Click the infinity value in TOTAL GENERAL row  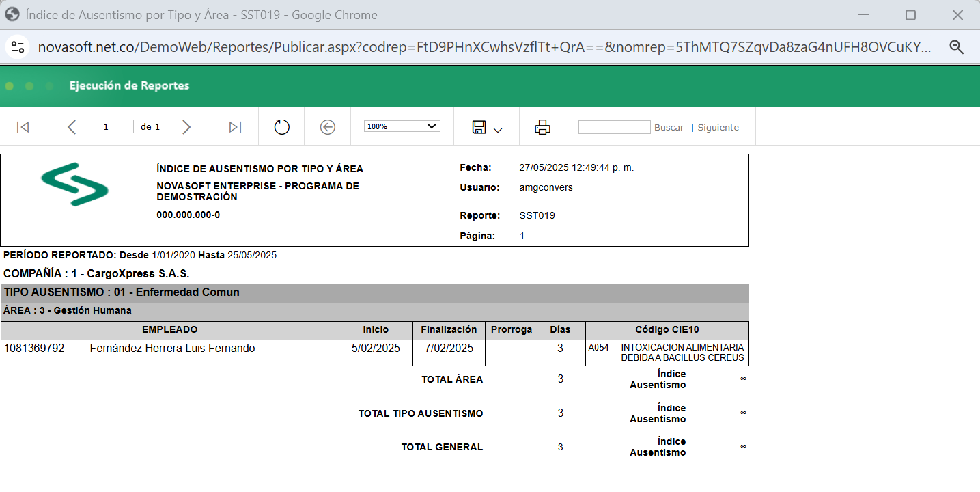[743, 446]
